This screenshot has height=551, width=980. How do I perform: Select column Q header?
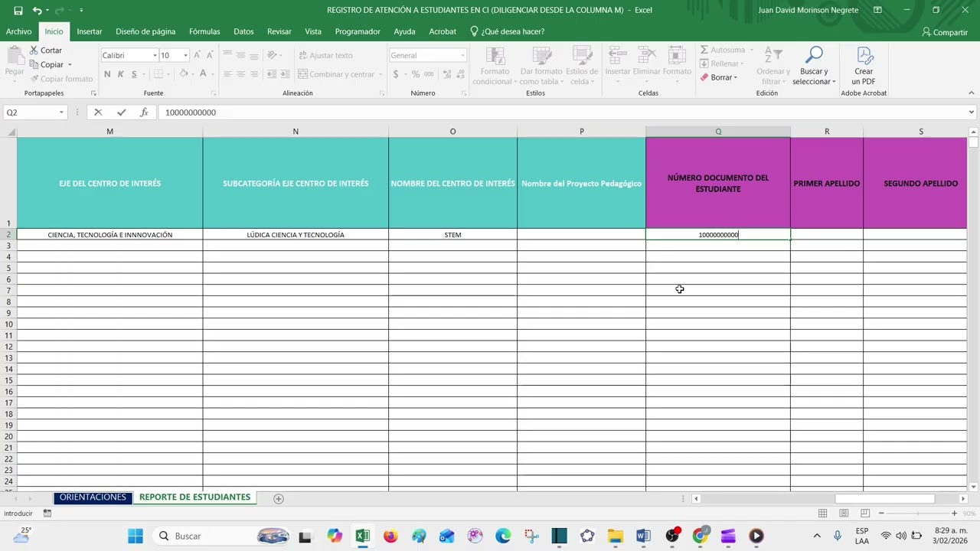[x=718, y=132]
